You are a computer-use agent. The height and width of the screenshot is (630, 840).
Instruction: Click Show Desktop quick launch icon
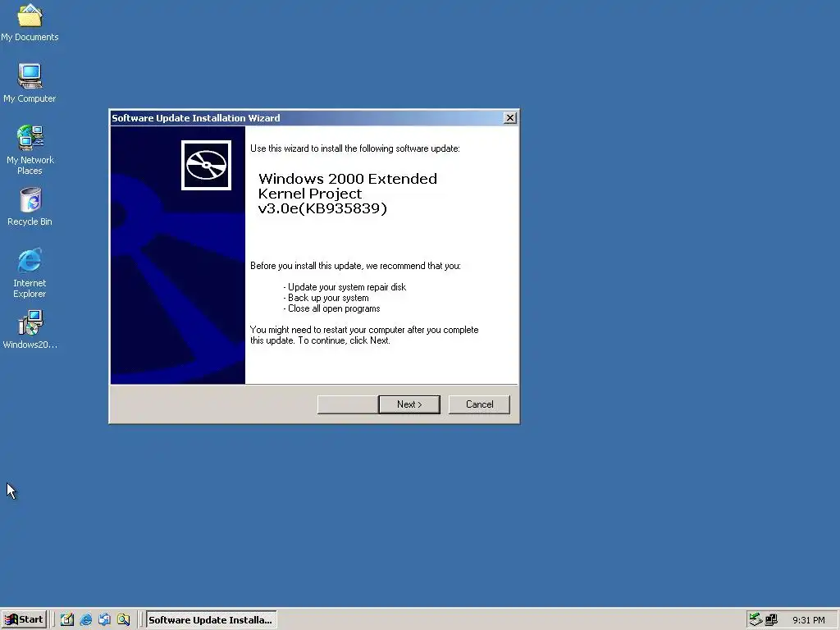click(67, 620)
